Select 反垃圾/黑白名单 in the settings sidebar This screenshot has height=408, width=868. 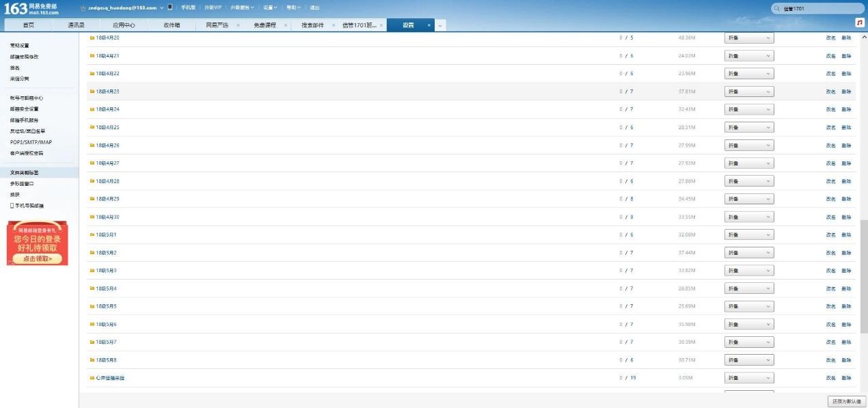click(31, 131)
